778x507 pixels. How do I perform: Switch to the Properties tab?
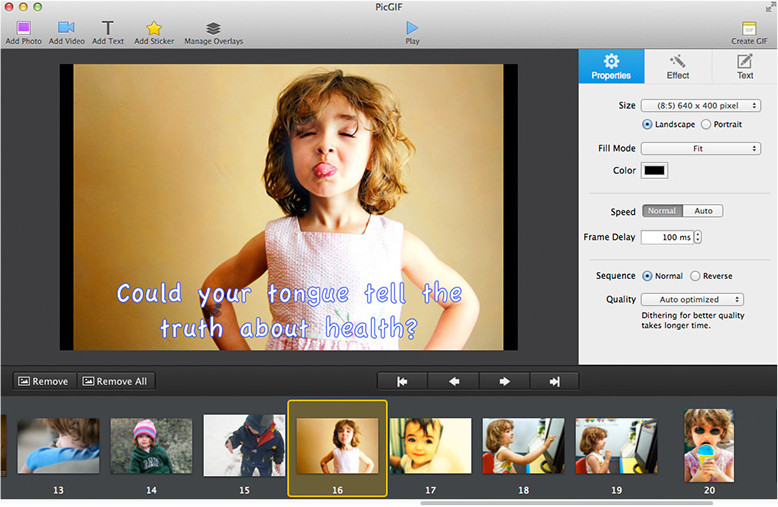point(611,66)
